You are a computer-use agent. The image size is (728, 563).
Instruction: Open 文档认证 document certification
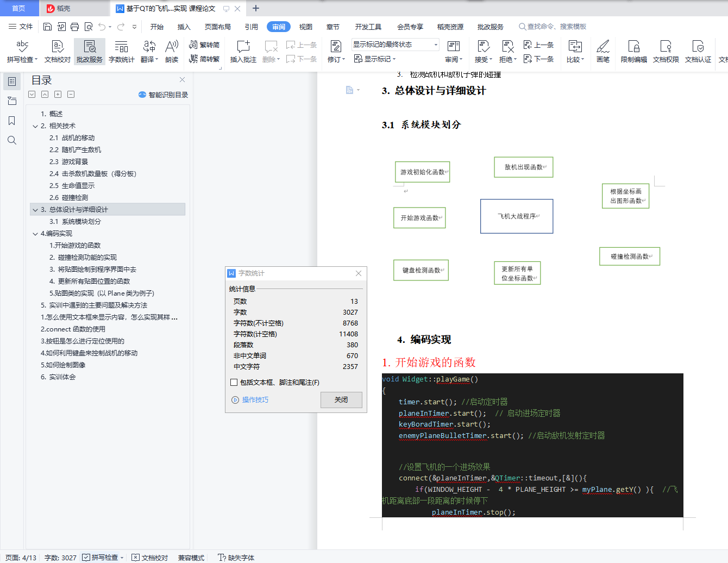click(x=698, y=52)
